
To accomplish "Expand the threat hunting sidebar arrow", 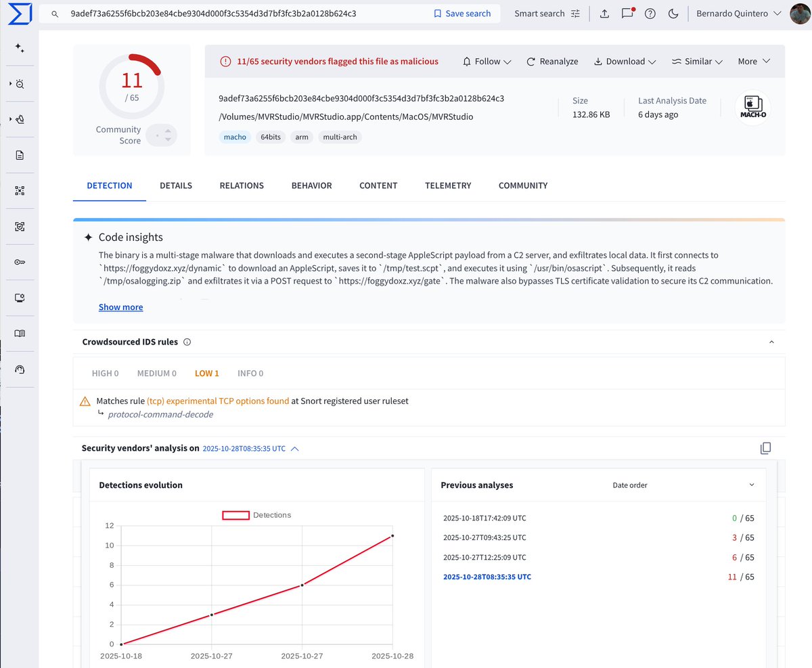I will (x=11, y=84).
